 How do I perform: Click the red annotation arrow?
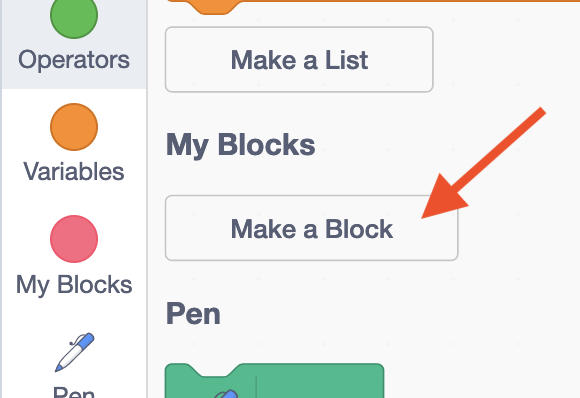483,163
